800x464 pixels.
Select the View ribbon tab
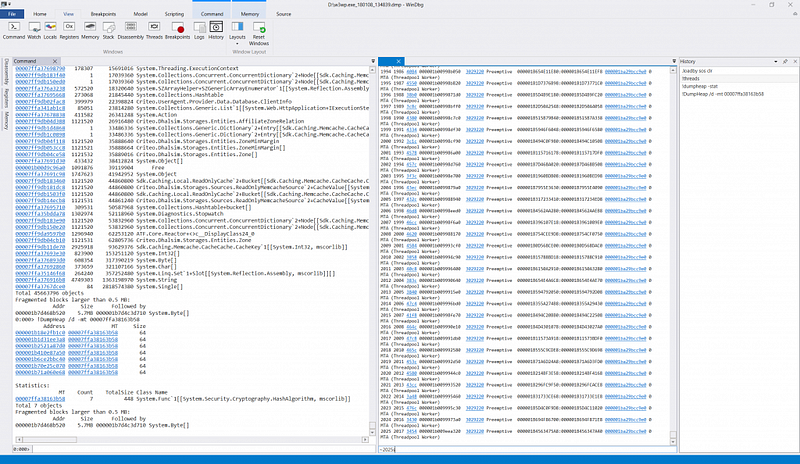click(x=68, y=14)
